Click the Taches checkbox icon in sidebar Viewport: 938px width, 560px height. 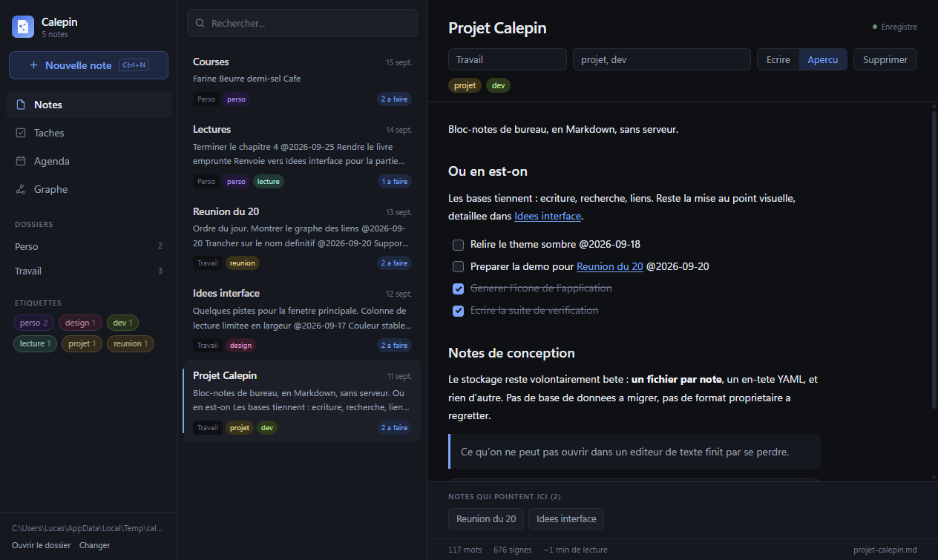[x=21, y=133]
